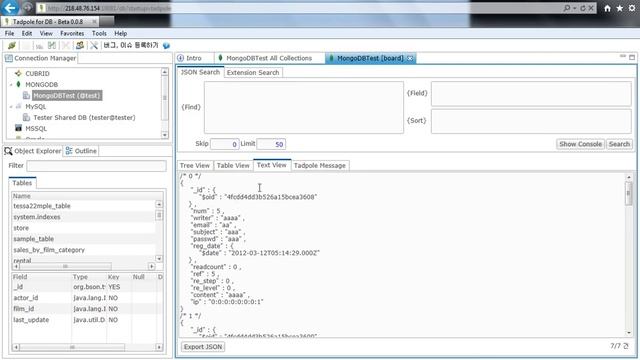Click the MySQL dolphin icon
The width and height of the screenshot is (640, 360).
pos(18,106)
